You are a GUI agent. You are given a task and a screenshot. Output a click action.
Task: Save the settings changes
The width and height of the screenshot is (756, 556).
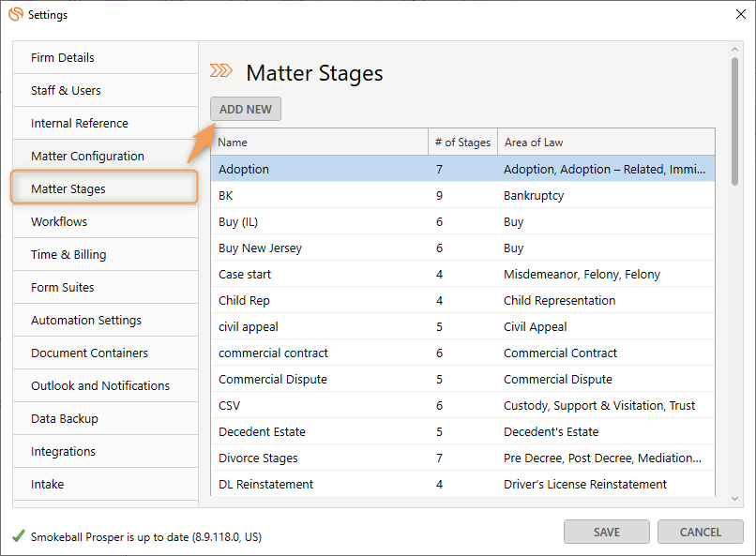pos(607,532)
